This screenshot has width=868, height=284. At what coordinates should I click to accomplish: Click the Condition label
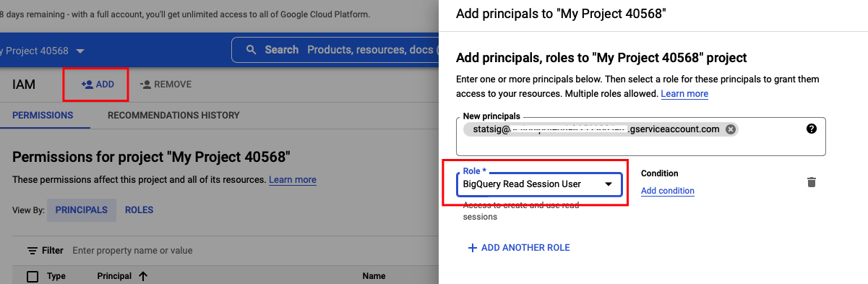[x=660, y=173]
